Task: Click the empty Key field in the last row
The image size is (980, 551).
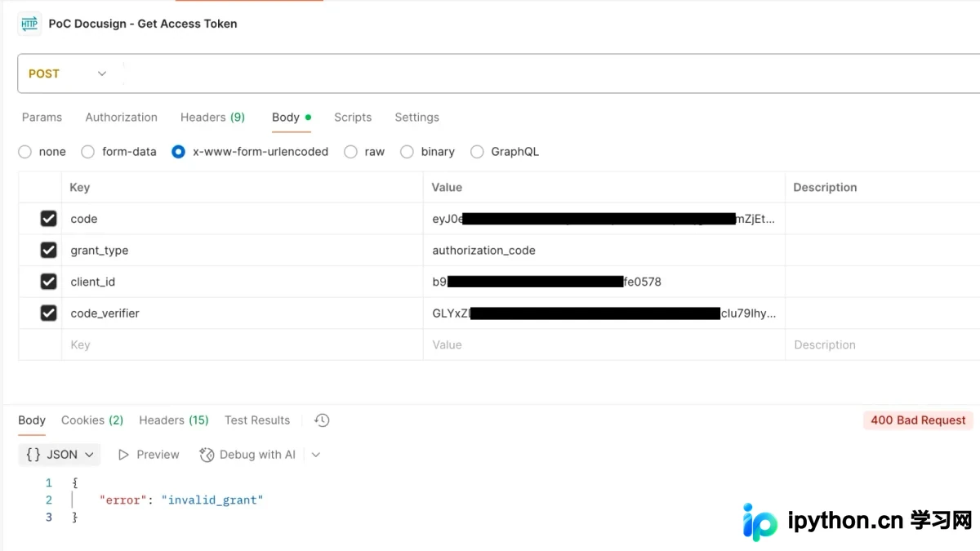Action: (x=242, y=344)
